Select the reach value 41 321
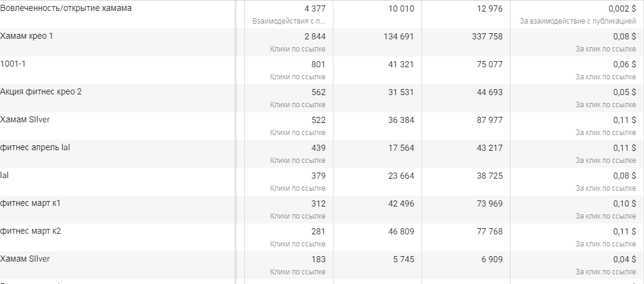This screenshot has height=284, width=644. [400, 64]
